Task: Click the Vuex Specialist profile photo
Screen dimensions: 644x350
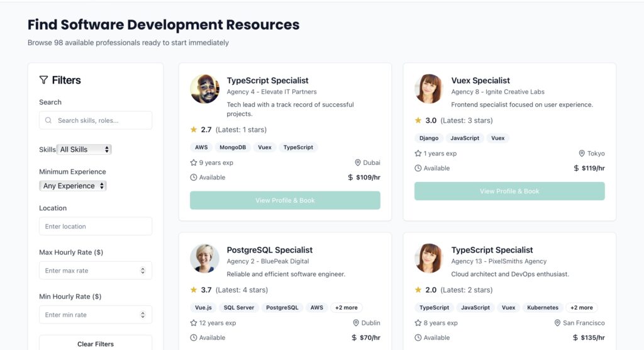Action: [429, 89]
